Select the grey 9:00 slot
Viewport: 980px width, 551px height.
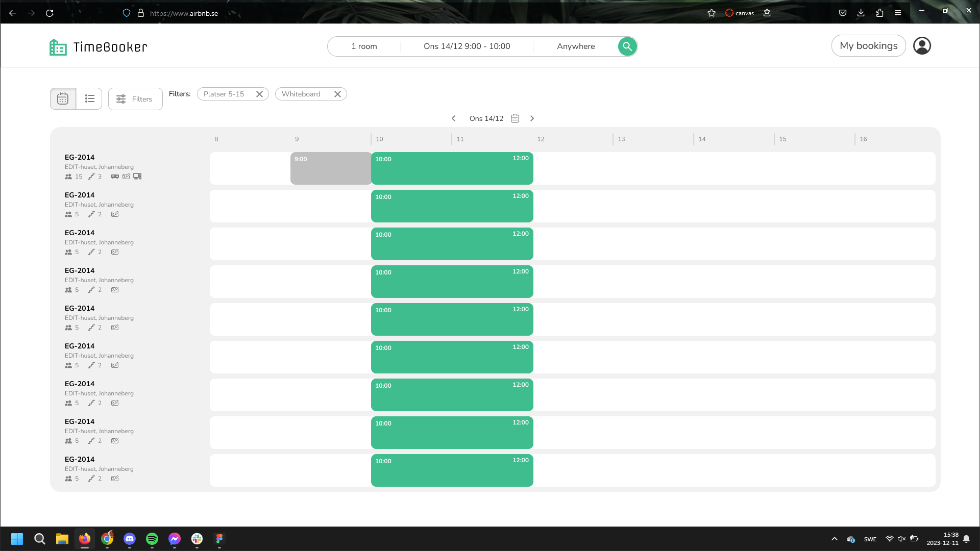(331, 168)
